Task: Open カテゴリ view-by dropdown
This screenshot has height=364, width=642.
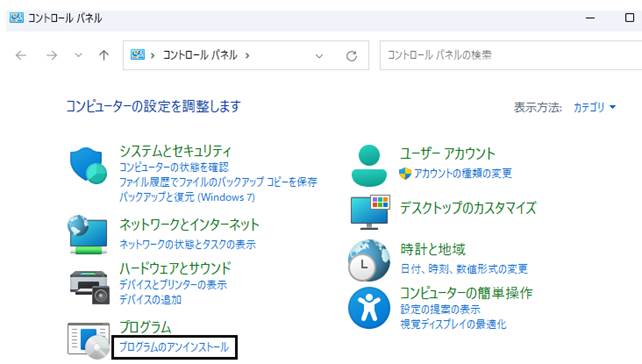Action: click(595, 107)
